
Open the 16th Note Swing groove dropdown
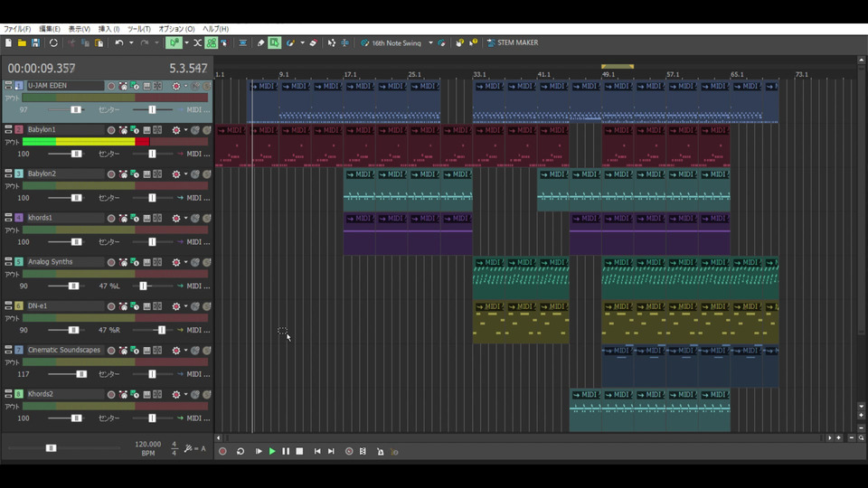click(430, 42)
